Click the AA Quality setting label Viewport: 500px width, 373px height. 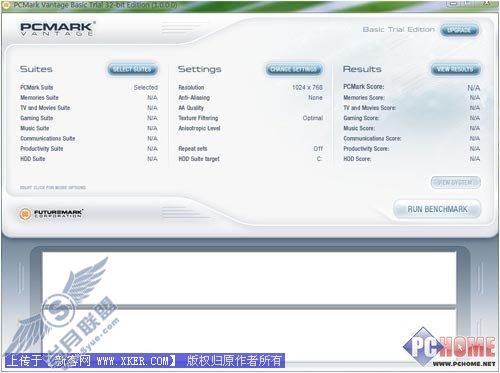point(191,108)
